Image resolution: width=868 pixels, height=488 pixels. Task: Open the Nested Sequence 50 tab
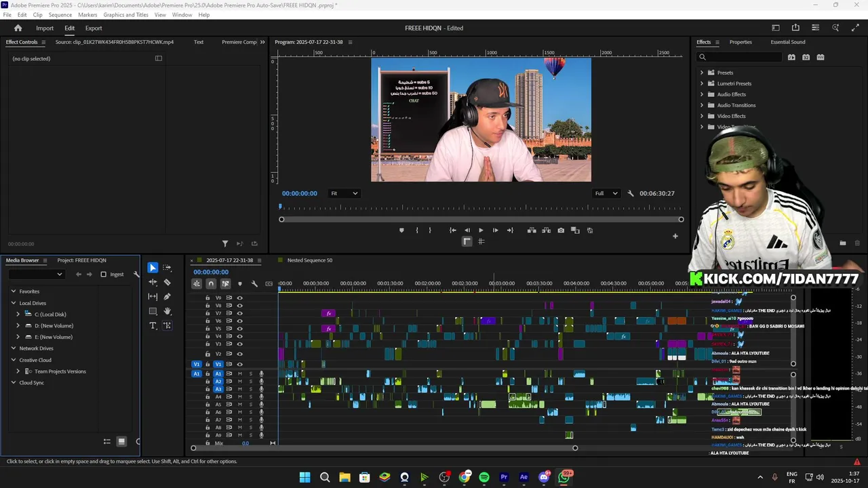pyautogui.click(x=309, y=260)
